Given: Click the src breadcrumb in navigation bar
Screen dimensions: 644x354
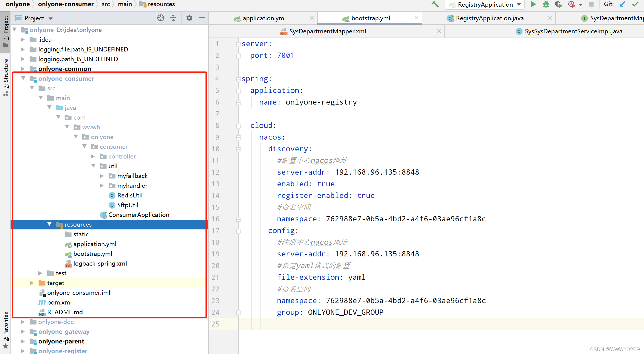Looking at the screenshot, I should [106, 4].
